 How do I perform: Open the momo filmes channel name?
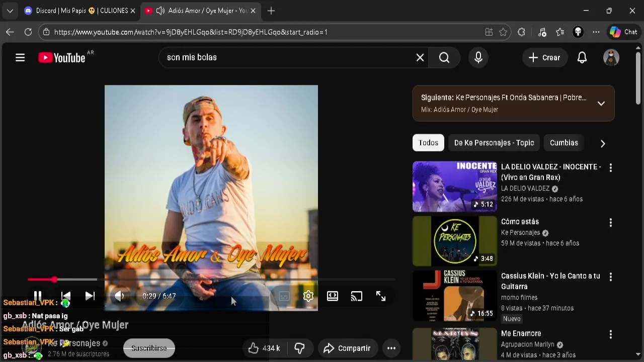tap(519, 298)
